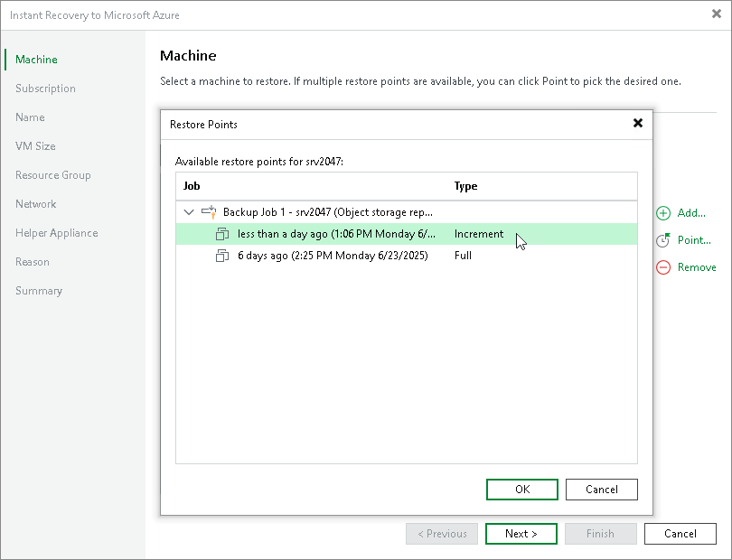Open the Machine wizard step
Screen dimensions: 732x560
(x=36, y=60)
